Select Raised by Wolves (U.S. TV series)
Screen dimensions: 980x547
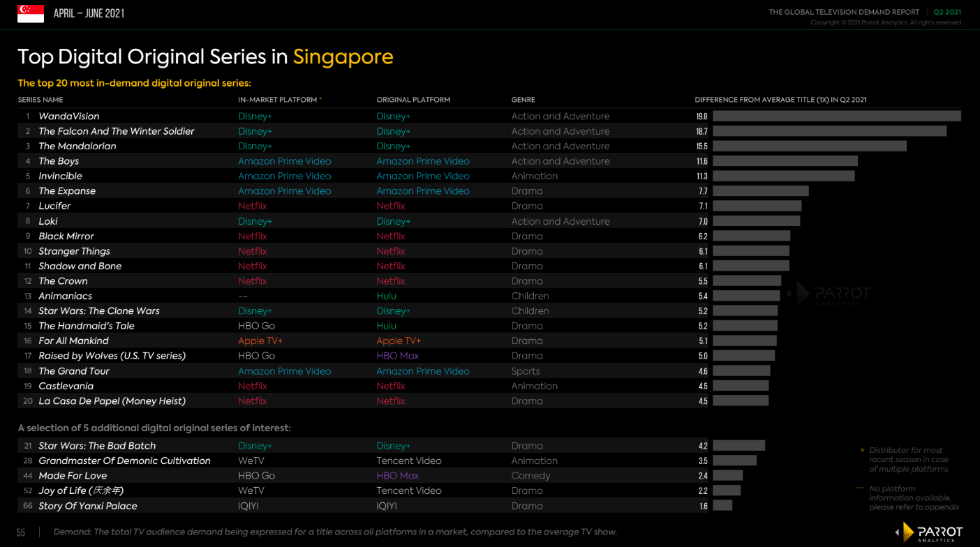point(112,356)
